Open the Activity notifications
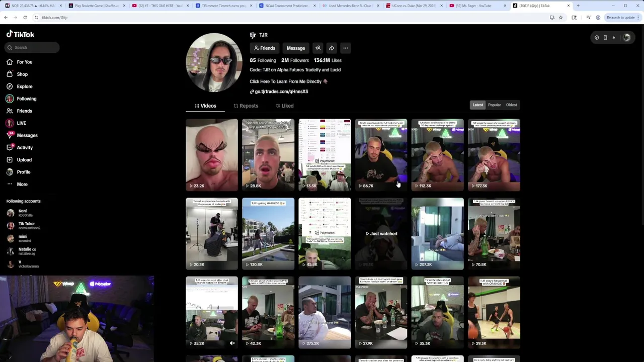Viewport: 644px width, 362px height. pyautogui.click(x=20, y=148)
